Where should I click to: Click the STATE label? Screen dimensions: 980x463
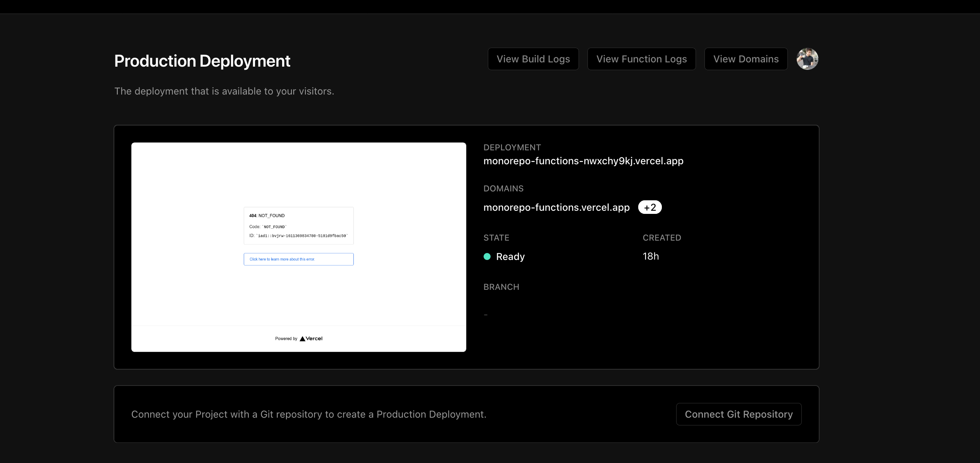(x=496, y=238)
